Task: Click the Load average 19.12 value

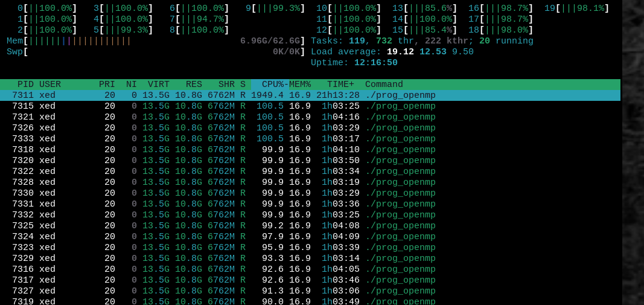Action: point(400,52)
